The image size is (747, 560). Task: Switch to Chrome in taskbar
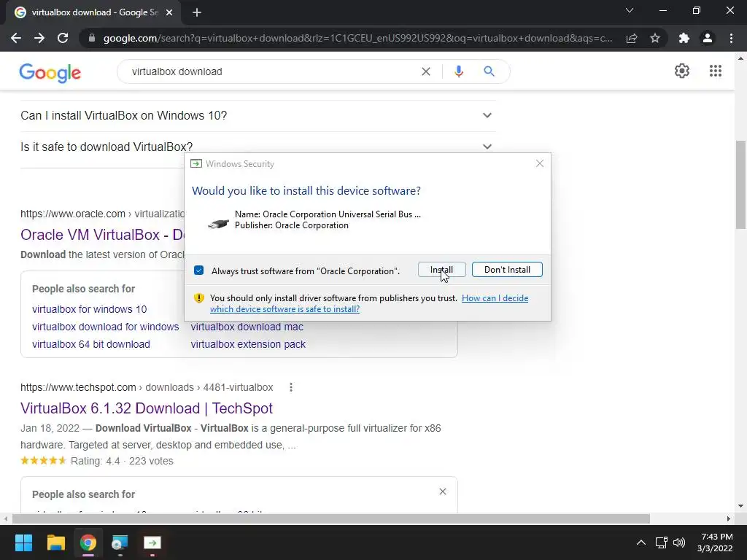click(88, 542)
